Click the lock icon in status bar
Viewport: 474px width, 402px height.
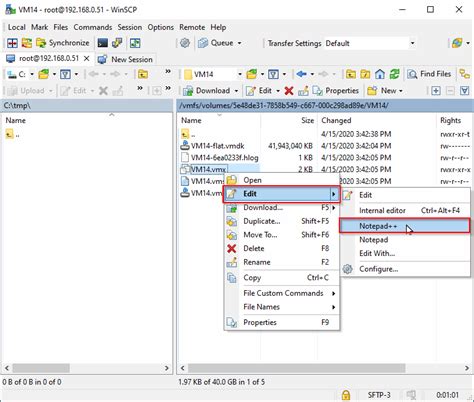346,395
